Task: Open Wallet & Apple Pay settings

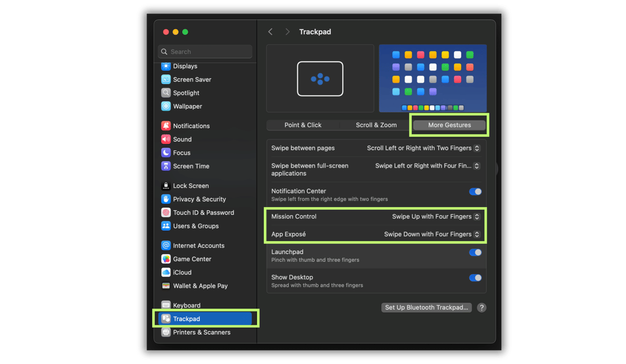Action: pos(201,286)
